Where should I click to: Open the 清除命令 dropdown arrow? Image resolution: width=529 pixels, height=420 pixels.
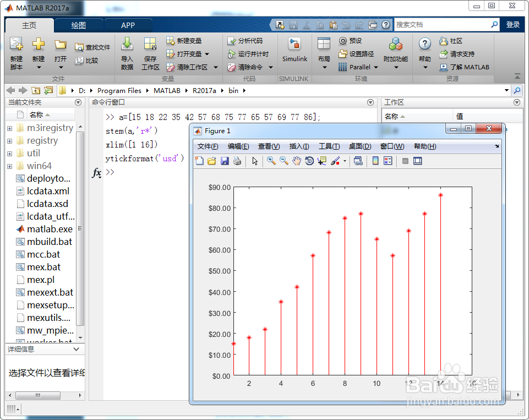[271, 67]
